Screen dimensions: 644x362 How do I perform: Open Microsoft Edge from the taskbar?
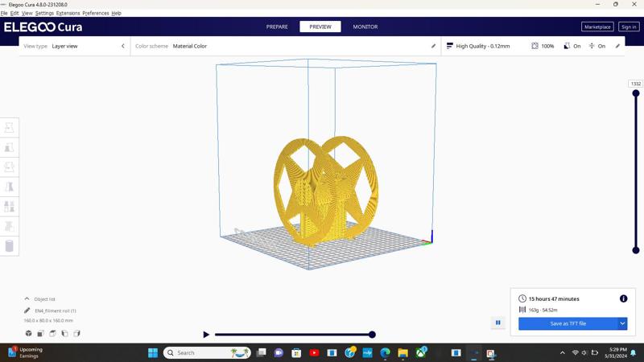(x=385, y=352)
